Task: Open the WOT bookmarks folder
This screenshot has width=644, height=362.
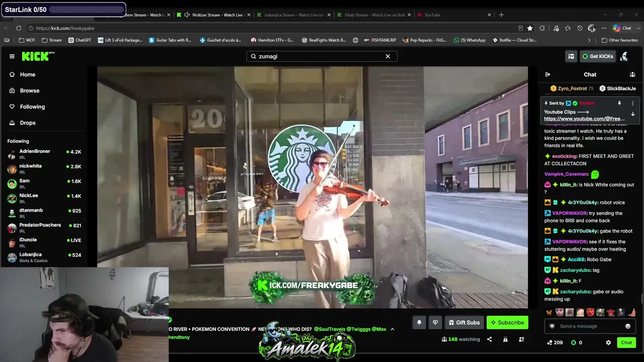Action: pyautogui.click(x=27, y=40)
